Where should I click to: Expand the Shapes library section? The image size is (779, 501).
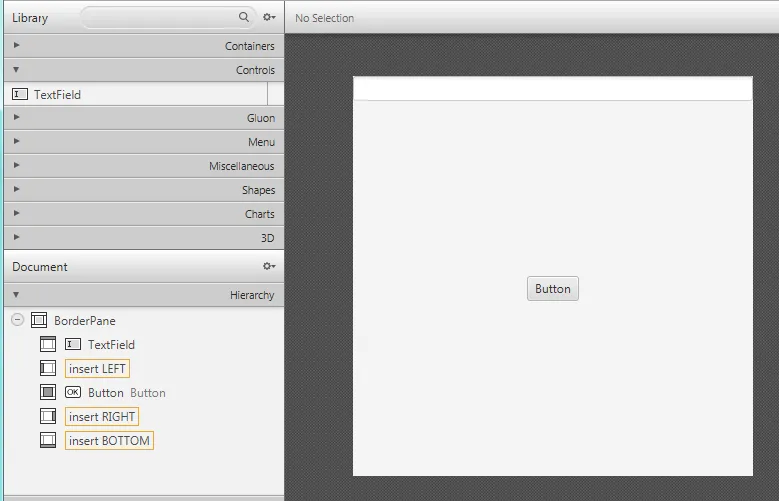[x=16, y=189]
